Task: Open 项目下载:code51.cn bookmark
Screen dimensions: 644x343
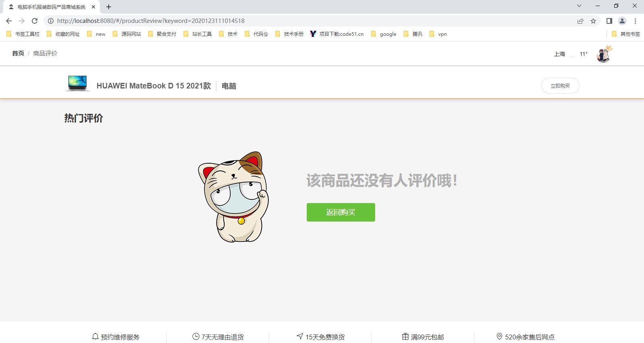Action: (337, 34)
